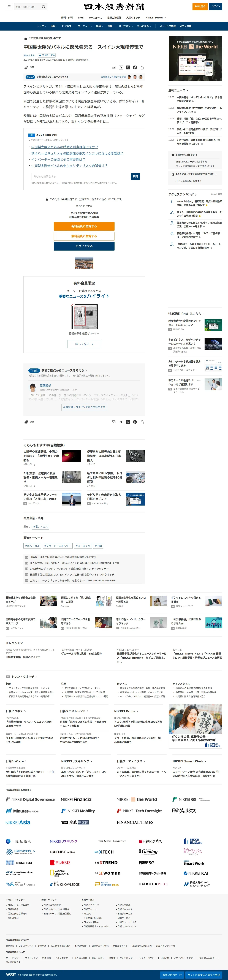Share to Facebook icon under the headline
Image resolution: width=228 pixels, height=980 pixels.
tap(135, 67)
